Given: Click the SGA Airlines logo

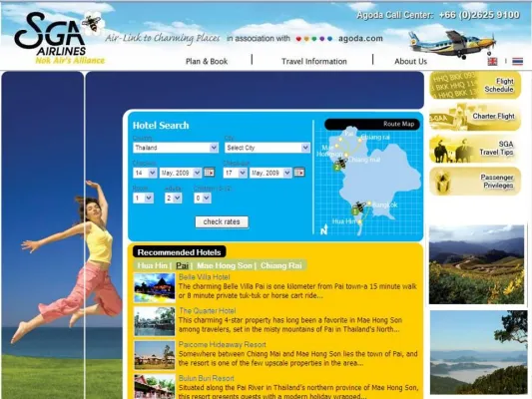Looking at the screenshot, I should 59,38.
